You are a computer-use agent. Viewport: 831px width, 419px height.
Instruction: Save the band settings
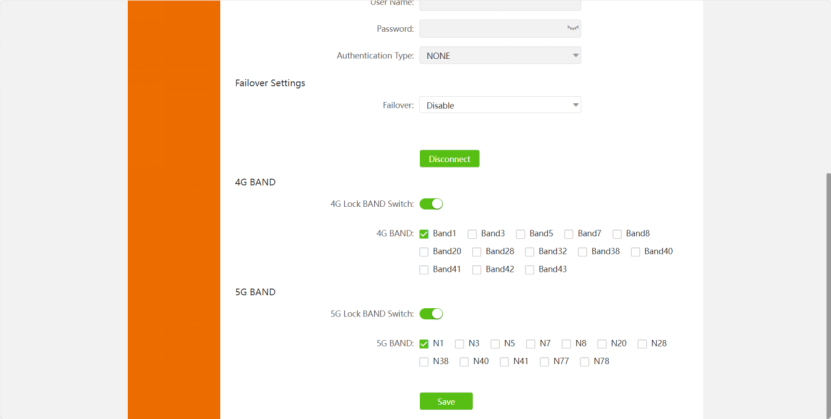pyautogui.click(x=446, y=401)
